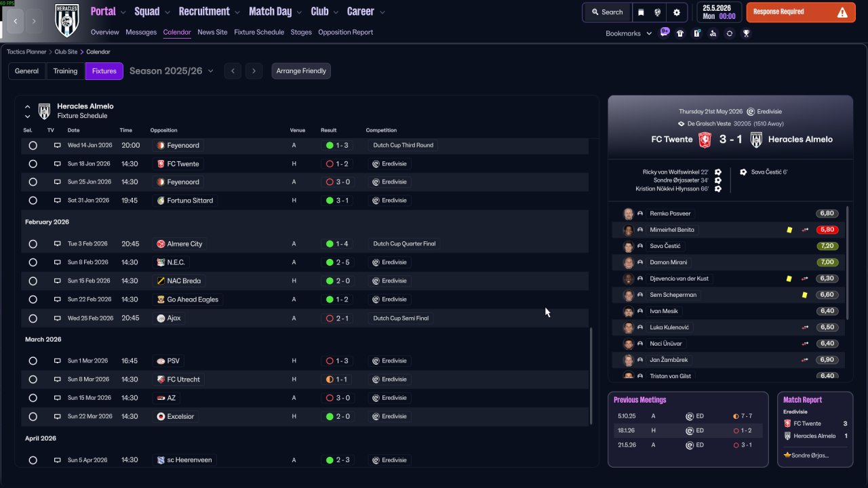Click the shirt icon in bookmarks bar
The height and width of the screenshot is (488, 868).
(x=680, y=33)
